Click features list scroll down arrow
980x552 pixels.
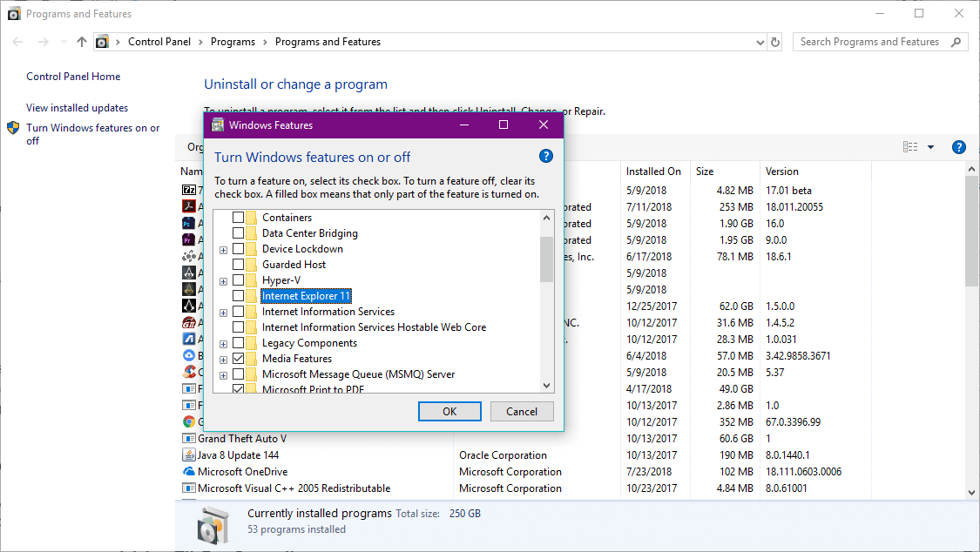(546, 386)
